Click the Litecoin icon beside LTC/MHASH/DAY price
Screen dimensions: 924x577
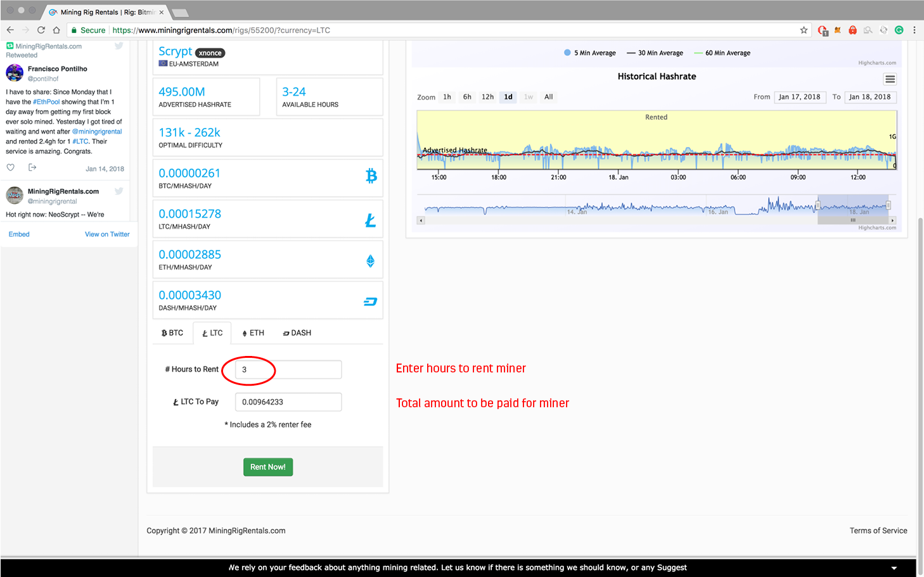coord(371,220)
